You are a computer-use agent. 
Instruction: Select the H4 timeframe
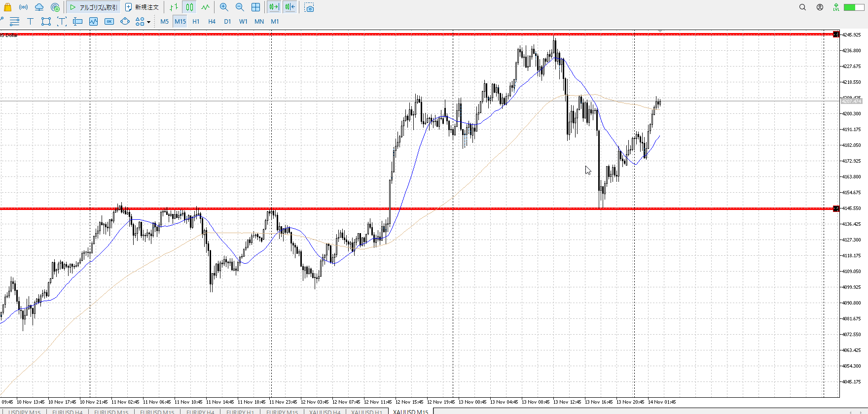coord(212,21)
